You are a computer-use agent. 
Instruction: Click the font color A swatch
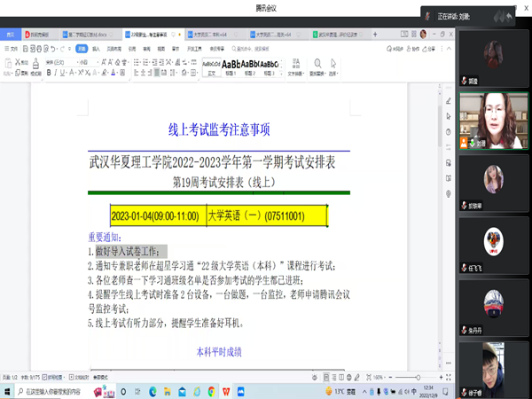click(x=113, y=73)
